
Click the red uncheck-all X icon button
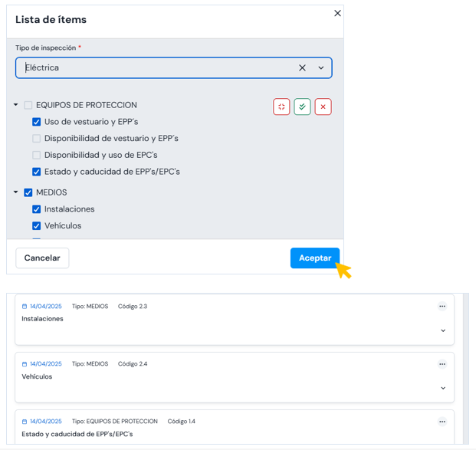coord(323,107)
